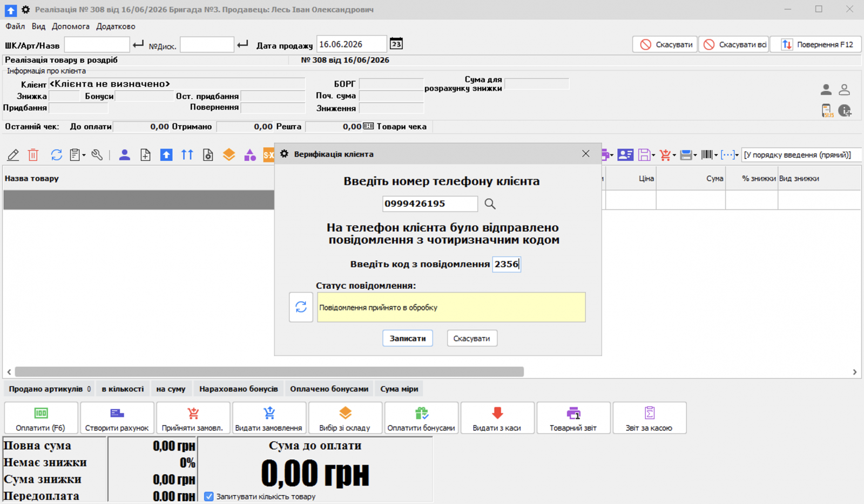Click the search magnifier next to phone number
The width and height of the screenshot is (864, 504).
point(490,203)
